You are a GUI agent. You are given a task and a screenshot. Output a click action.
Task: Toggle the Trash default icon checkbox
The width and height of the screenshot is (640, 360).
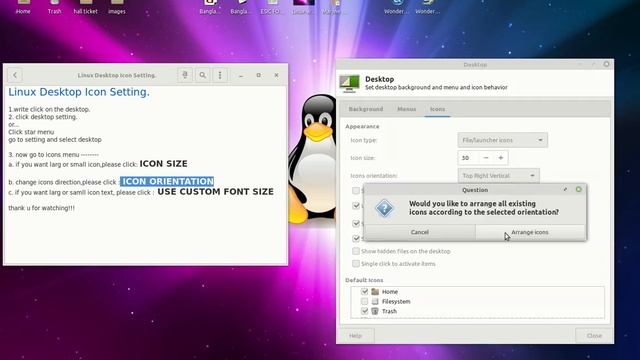364,311
